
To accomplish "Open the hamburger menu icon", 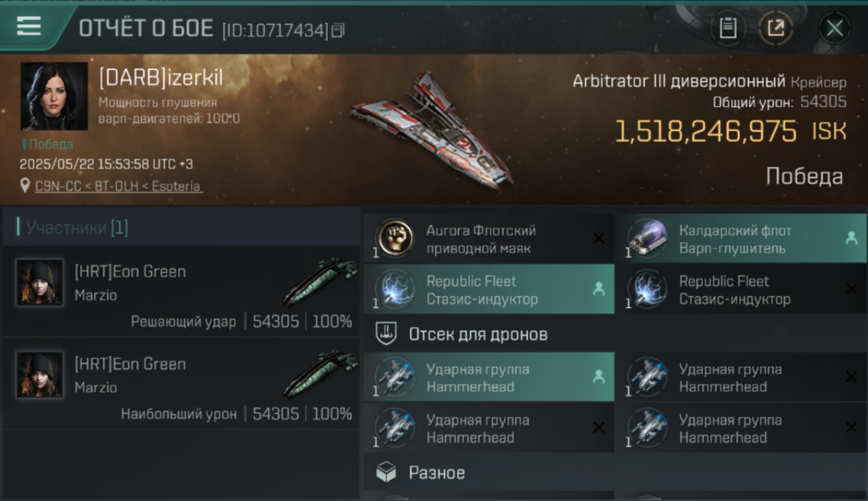I will tap(29, 27).
